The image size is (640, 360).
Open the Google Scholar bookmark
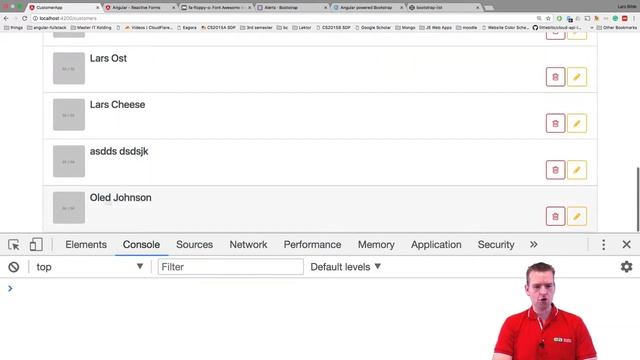tap(373, 28)
